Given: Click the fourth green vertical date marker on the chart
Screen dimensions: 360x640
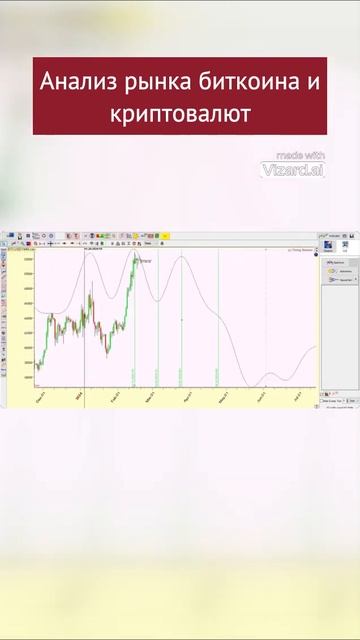Looking at the screenshot, I should (218, 318).
